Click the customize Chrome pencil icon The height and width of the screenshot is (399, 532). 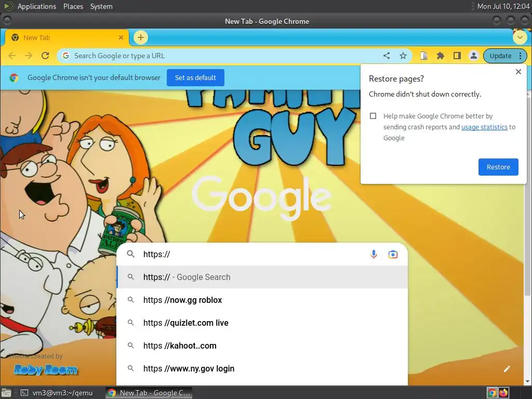(507, 369)
